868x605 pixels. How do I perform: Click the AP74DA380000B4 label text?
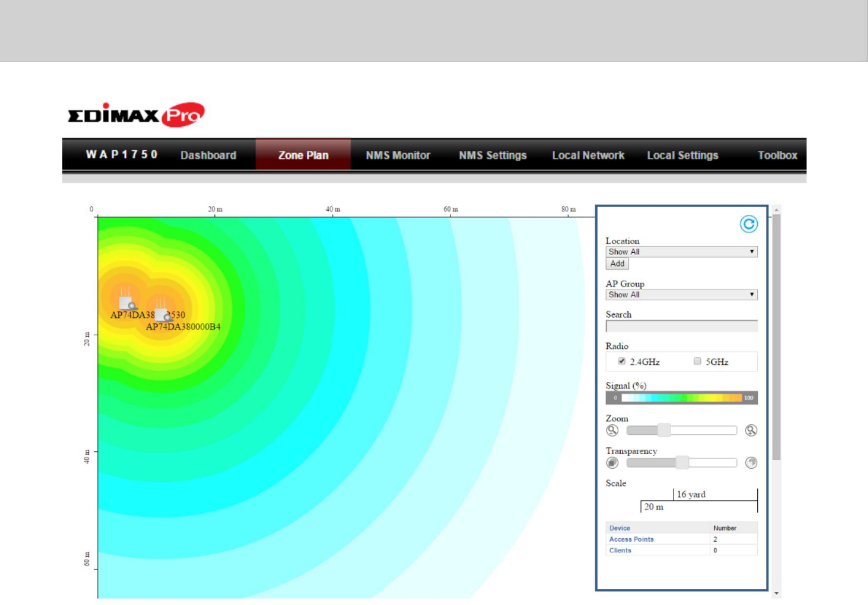183,327
